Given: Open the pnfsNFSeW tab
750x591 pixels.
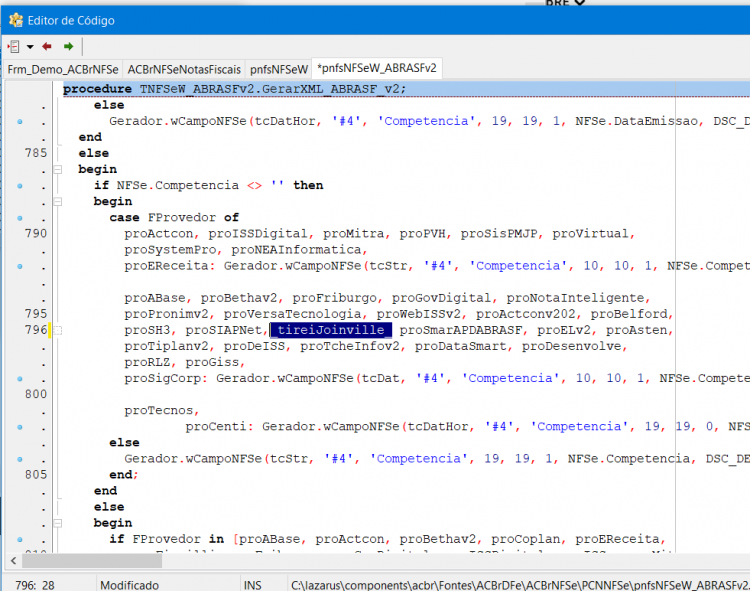Looking at the screenshot, I should (278, 69).
